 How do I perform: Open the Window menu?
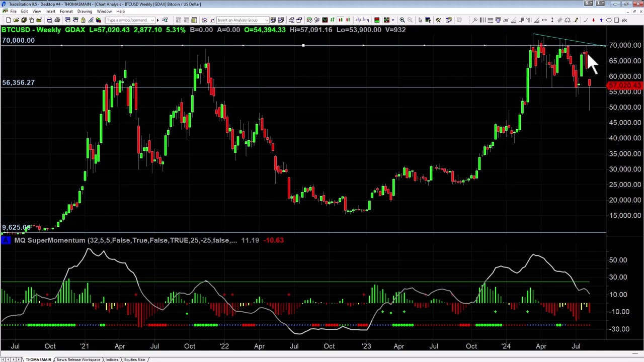(x=104, y=11)
